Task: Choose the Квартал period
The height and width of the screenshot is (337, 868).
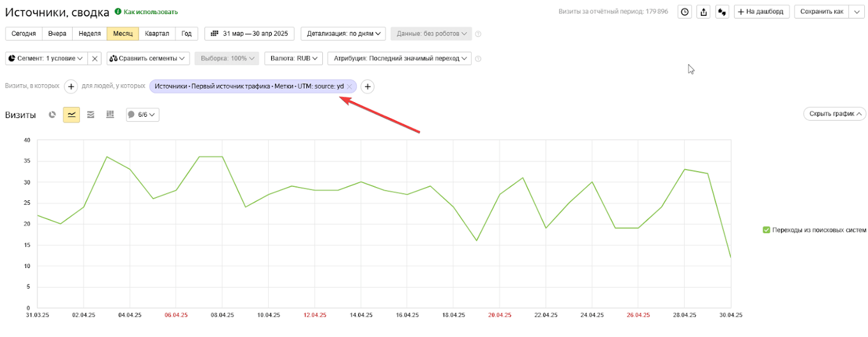Action: (157, 34)
